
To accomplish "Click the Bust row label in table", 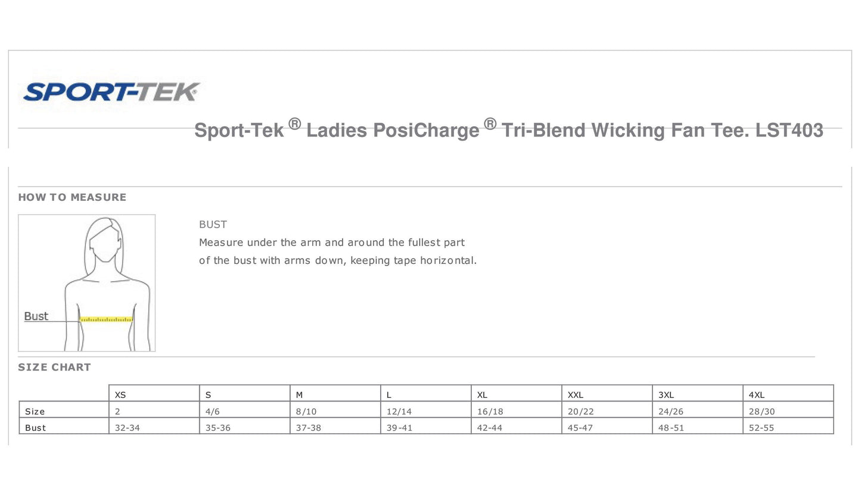I will (35, 428).
